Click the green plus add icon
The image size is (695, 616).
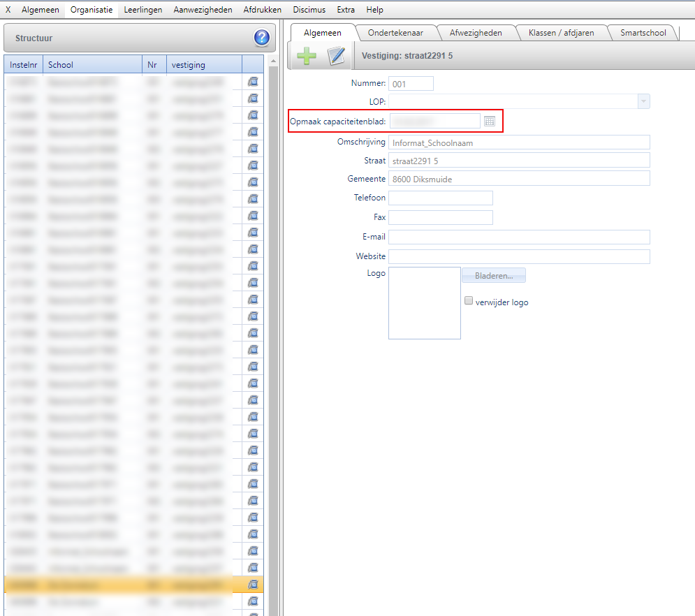305,56
